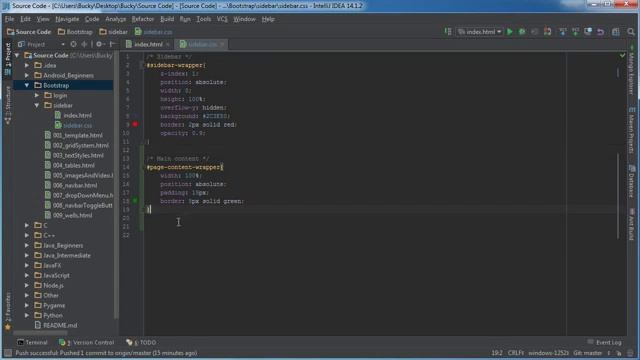Select 006_navbar.html in project tree
This screenshot has height=360, width=640.
click(x=75, y=185)
